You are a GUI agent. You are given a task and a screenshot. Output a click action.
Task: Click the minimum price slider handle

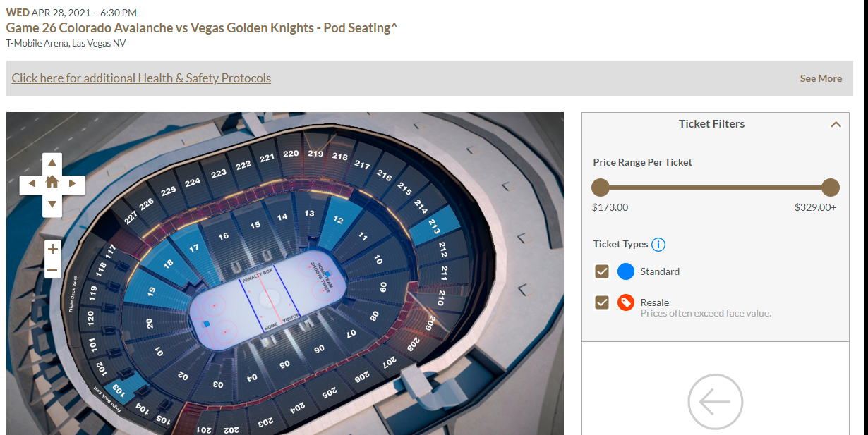pos(601,188)
